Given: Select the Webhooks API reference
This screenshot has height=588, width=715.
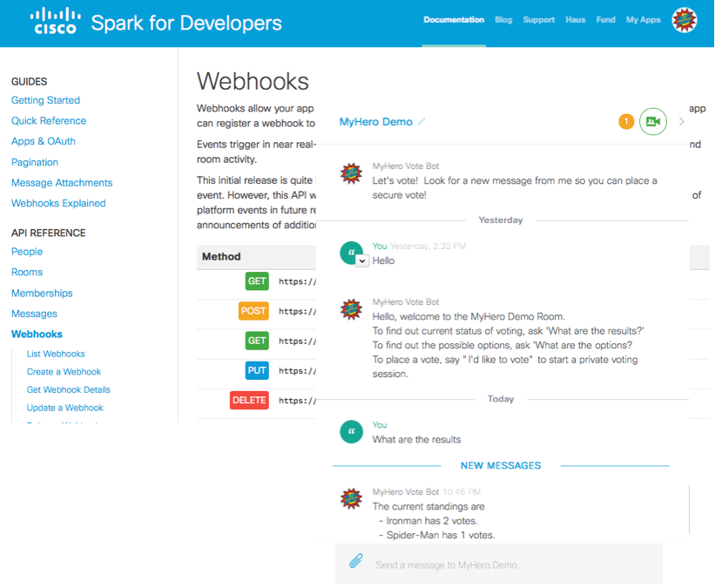Looking at the screenshot, I should [37, 335].
